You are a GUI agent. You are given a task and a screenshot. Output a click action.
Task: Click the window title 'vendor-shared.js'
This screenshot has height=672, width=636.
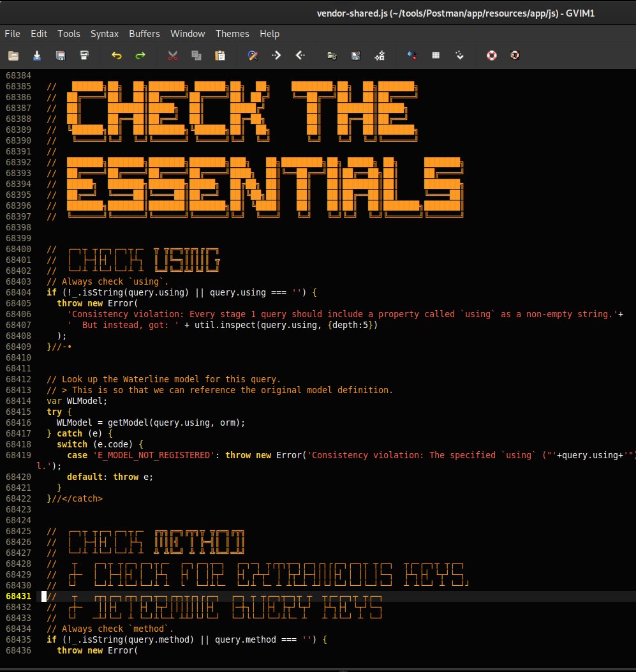click(351, 13)
